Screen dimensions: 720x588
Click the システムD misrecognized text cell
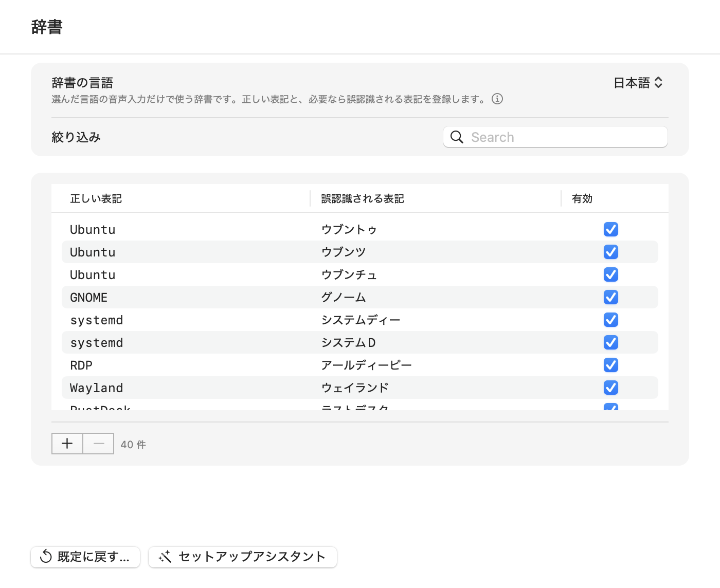349,342
